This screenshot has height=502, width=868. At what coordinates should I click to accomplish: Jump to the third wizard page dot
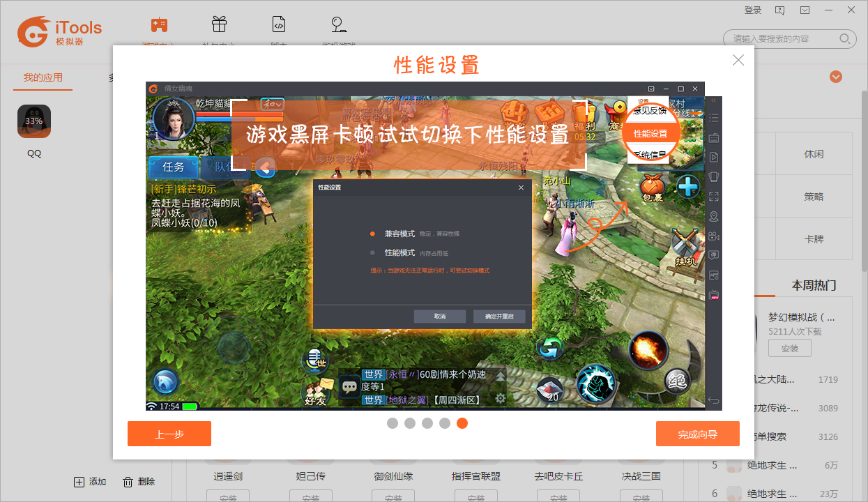pos(427,423)
